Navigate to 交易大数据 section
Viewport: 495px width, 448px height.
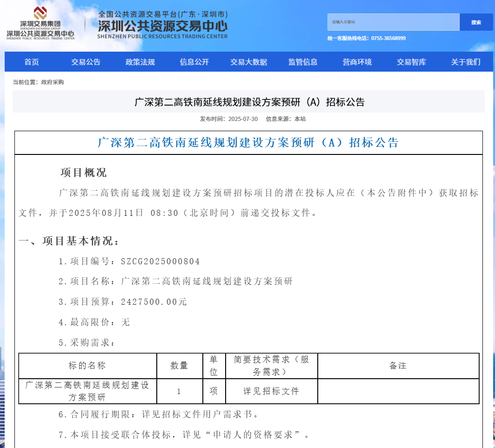tap(248, 62)
